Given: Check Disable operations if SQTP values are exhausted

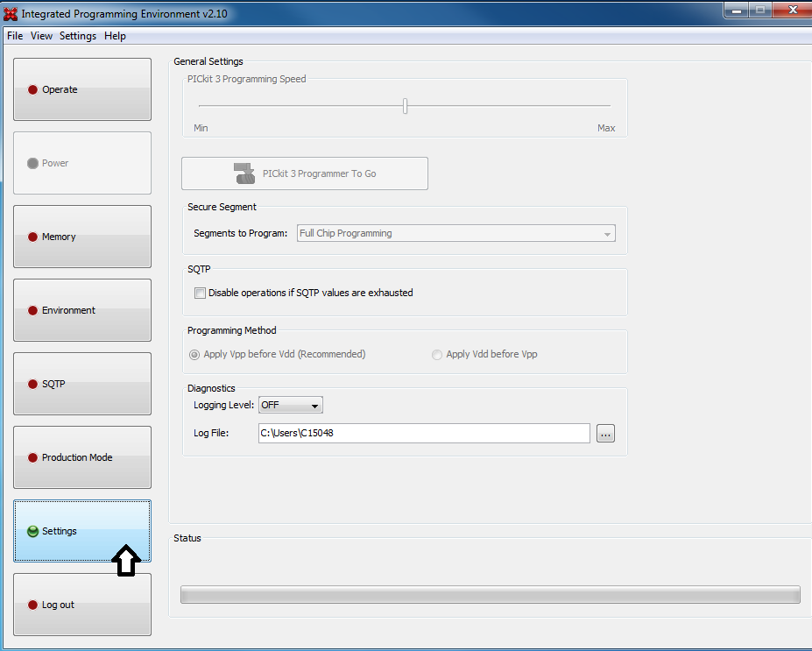Looking at the screenshot, I should click(x=199, y=293).
